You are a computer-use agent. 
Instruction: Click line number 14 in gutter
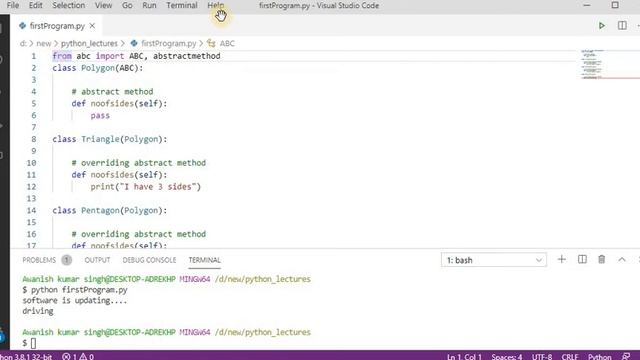32,210
